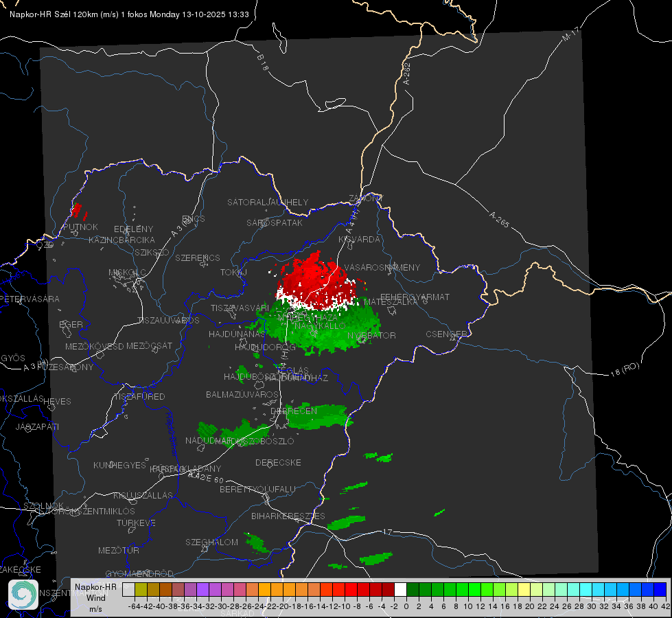Pick the blue swatch between 40 and 42
The width and height of the screenshot is (672, 618).
660,590
